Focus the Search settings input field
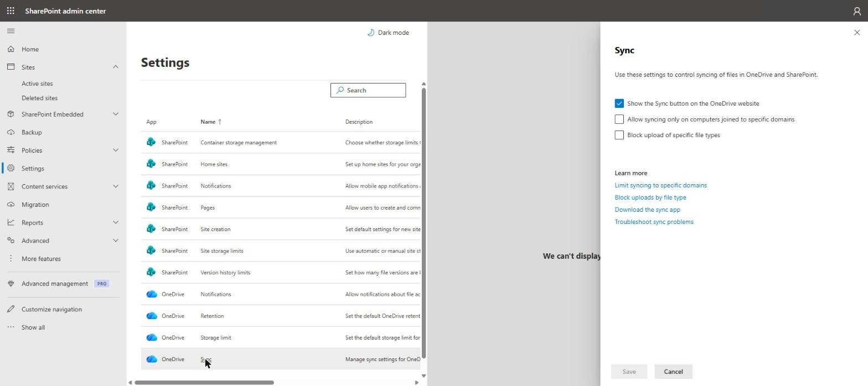 (x=368, y=90)
